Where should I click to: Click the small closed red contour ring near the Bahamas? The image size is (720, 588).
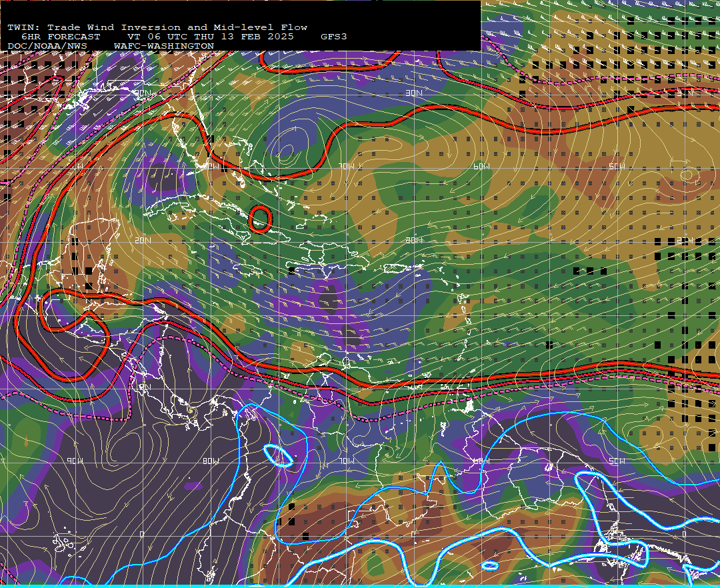point(260,219)
